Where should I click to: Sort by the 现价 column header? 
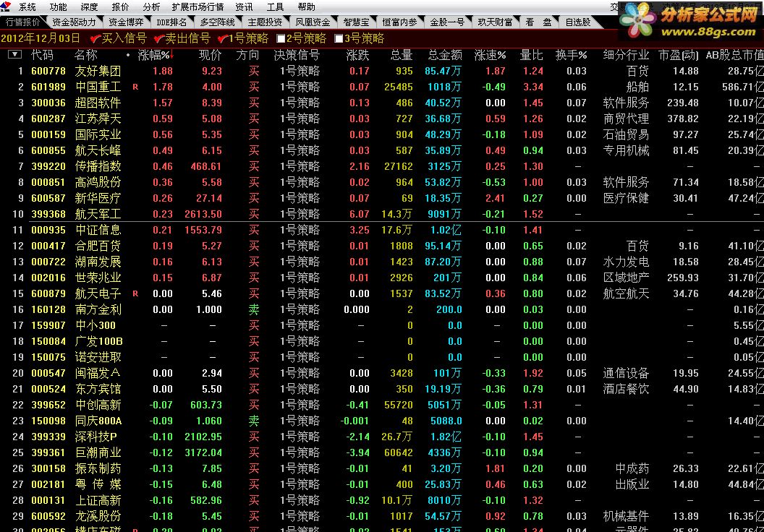[210, 55]
